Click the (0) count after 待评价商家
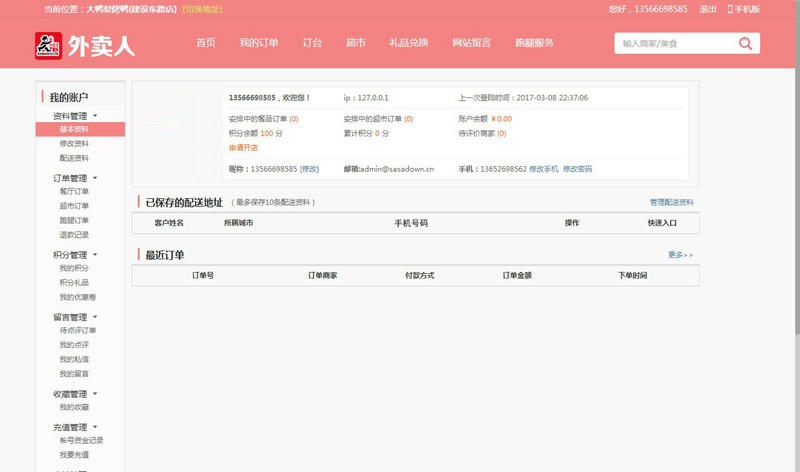800x472 pixels. click(502, 134)
